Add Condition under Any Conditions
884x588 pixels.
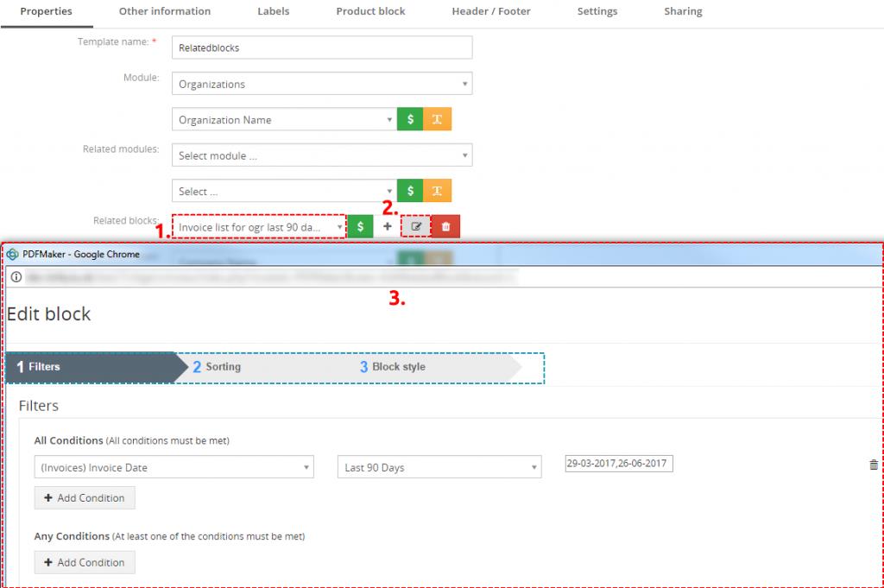(x=85, y=563)
